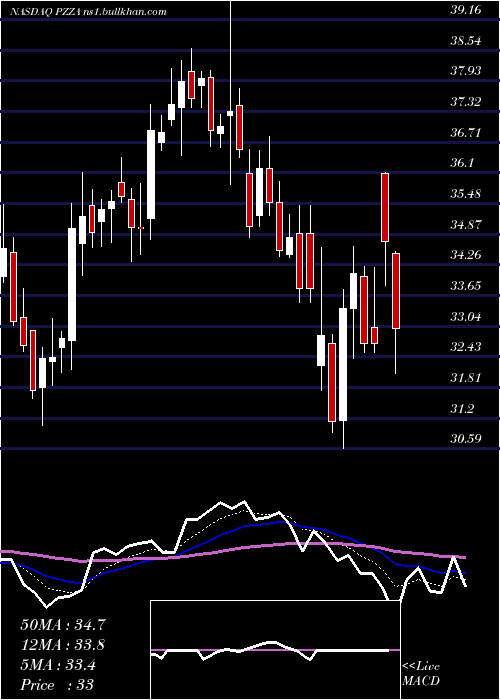
Task: Click the 33.65 price axis label
Action: point(466,285)
